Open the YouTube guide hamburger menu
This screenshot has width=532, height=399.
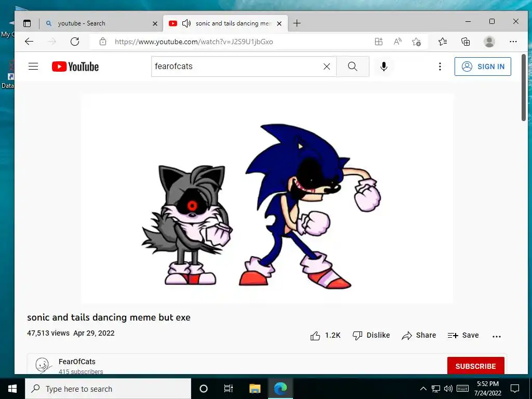pos(33,66)
